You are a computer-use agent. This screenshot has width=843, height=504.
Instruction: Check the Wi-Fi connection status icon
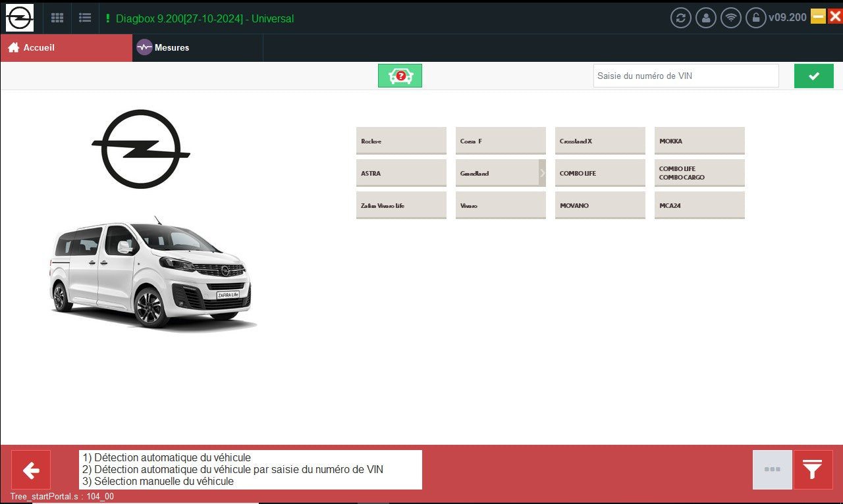click(731, 18)
